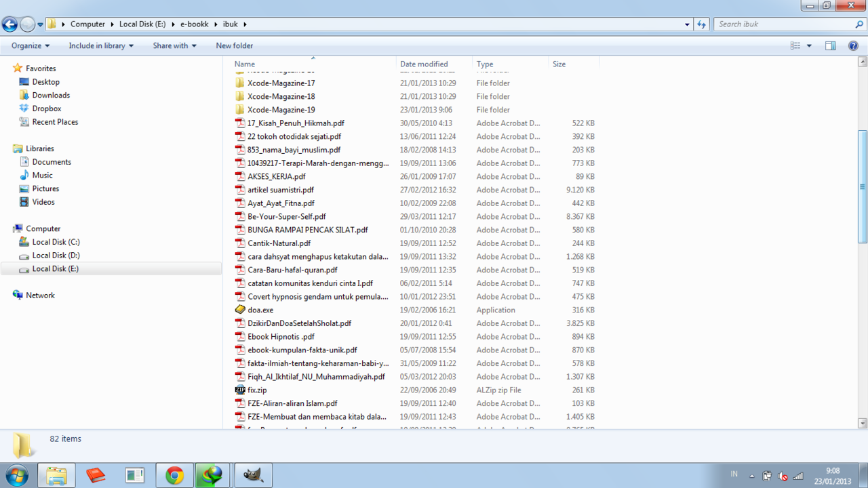Screen dimensions: 868x488
Task: Click the Back navigation arrow button
Action: [x=9, y=24]
